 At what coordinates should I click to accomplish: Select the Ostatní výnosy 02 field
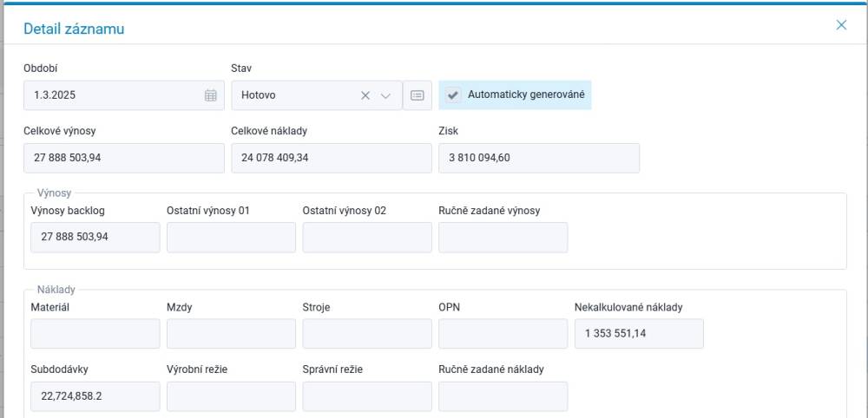[367, 238]
